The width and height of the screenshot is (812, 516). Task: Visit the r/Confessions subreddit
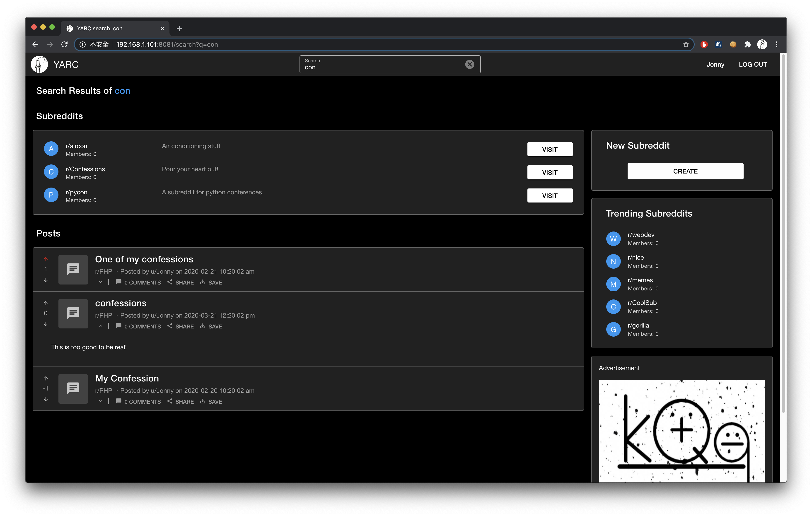pos(550,172)
